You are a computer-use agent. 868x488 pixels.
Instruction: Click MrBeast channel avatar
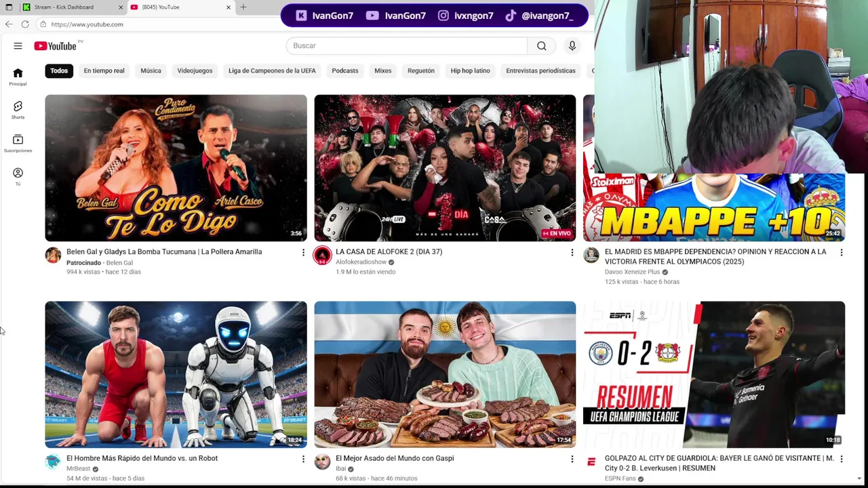pyautogui.click(x=53, y=462)
